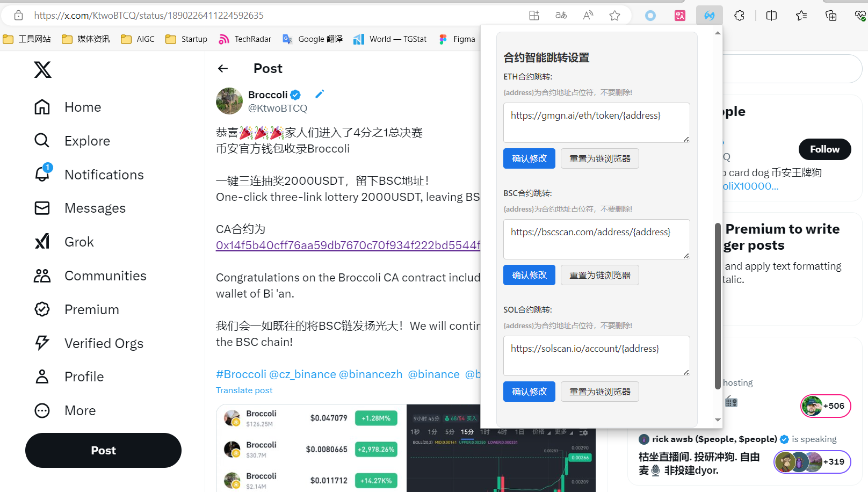Screen dimensions: 868x492
Task: Click the pencil edit icon beside Broccoli
Action: tap(320, 94)
